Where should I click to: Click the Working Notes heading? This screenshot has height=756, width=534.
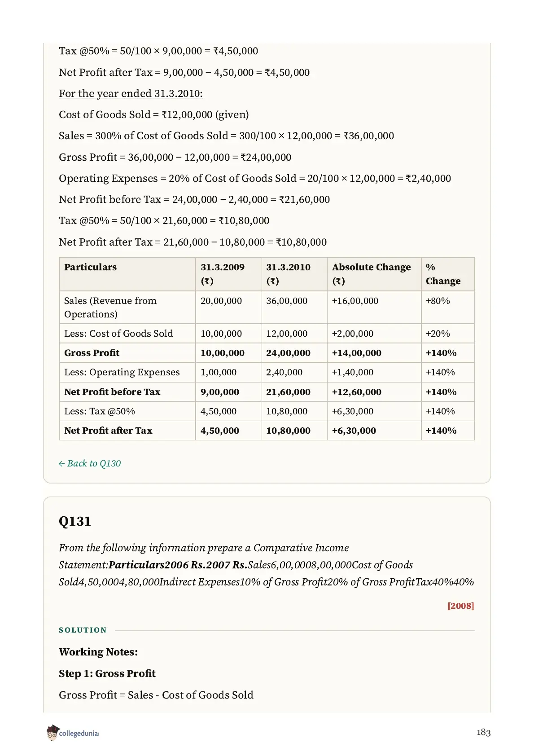[x=98, y=652]
